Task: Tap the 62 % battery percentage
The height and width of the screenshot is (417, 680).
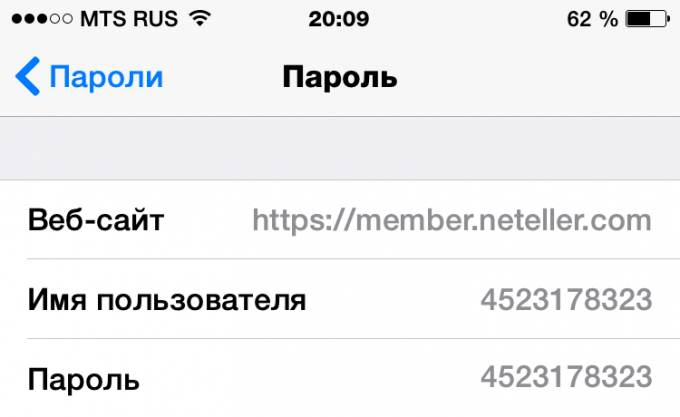Action: (x=592, y=19)
